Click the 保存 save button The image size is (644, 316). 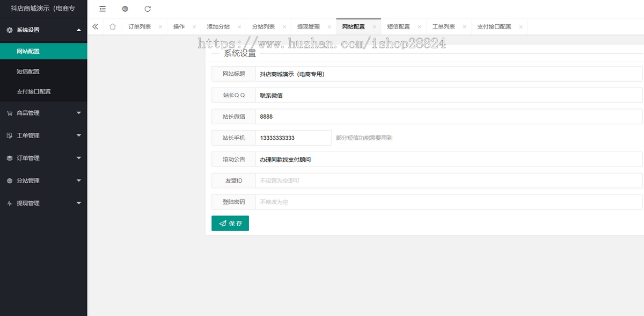(230, 223)
